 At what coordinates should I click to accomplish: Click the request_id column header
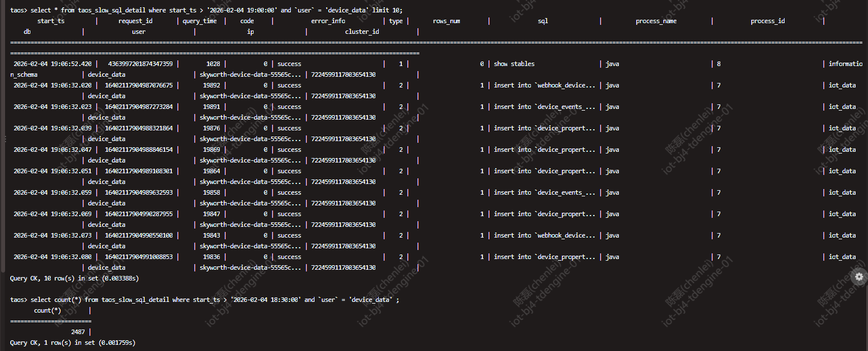click(135, 21)
